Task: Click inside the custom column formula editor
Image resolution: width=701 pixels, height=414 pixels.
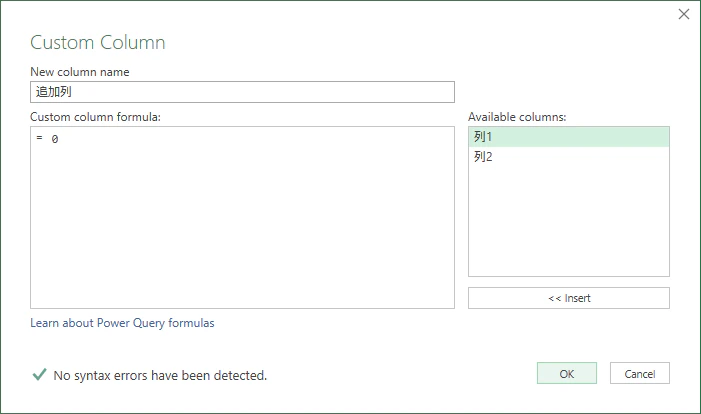Action: tap(242, 217)
